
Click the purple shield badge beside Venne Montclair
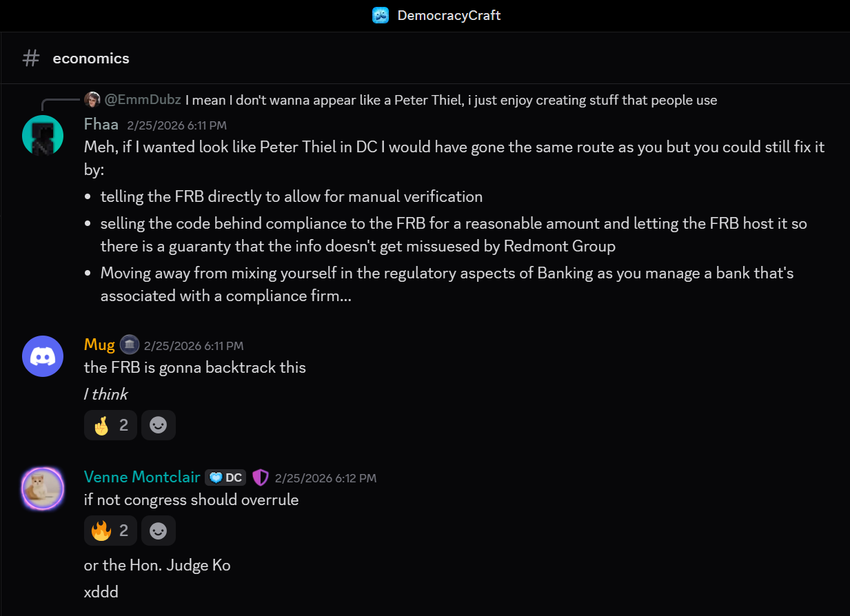(x=260, y=478)
